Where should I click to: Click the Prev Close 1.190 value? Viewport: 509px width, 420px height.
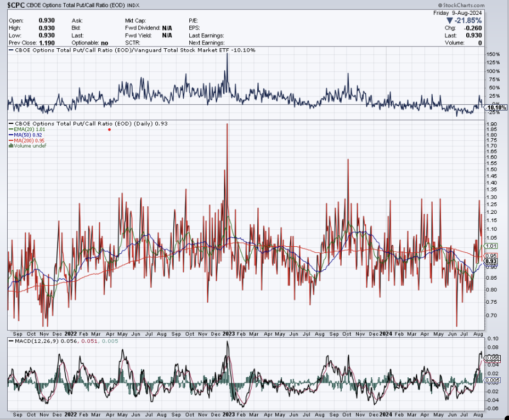[x=47, y=43]
